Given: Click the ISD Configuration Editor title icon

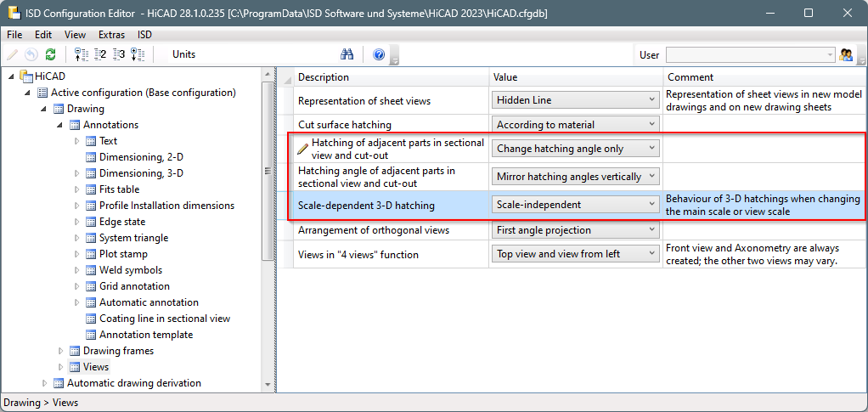Looking at the screenshot, I should click(14, 13).
